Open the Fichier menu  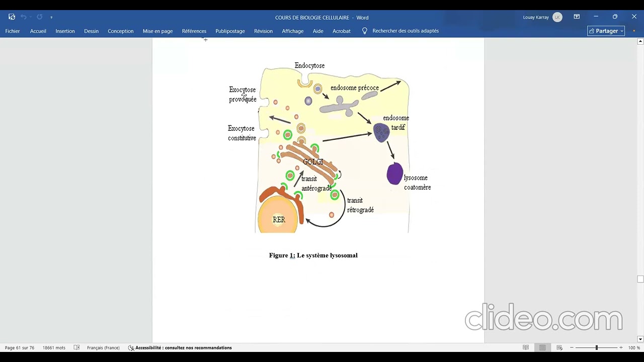(13, 31)
